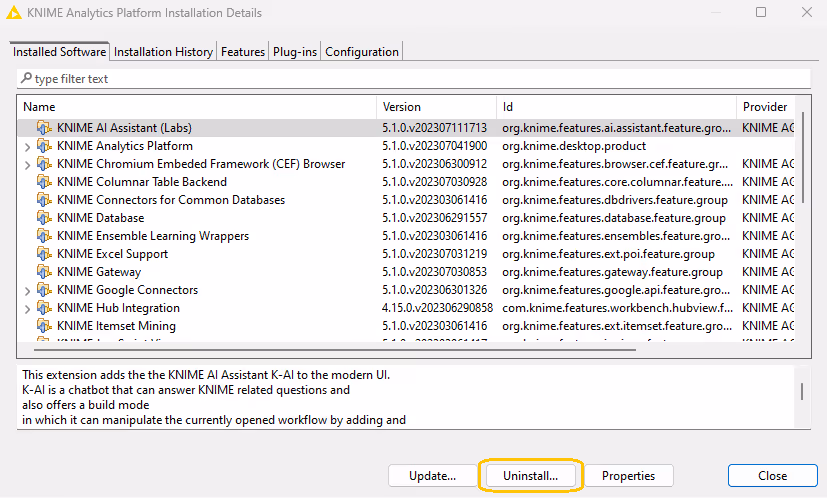This screenshot has height=498, width=827.
Task: Click org.knime.features.database.feature.group Id cell
Action: tap(614, 218)
